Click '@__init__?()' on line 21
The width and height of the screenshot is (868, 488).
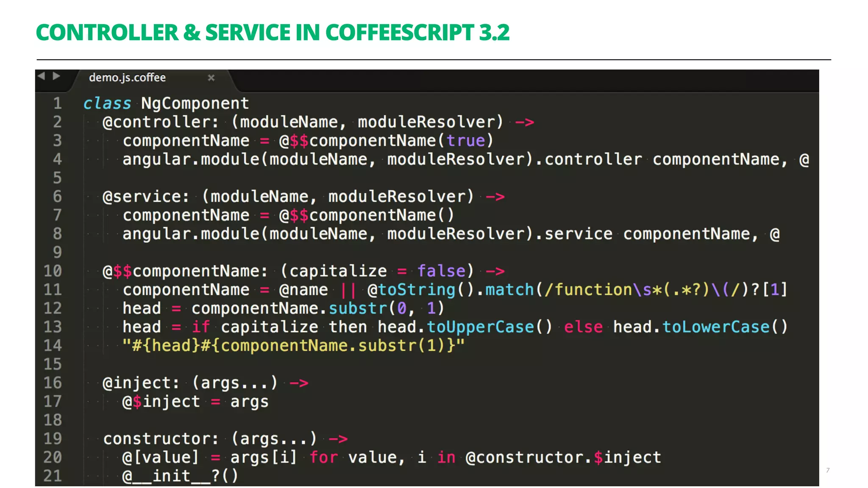click(180, 476)
